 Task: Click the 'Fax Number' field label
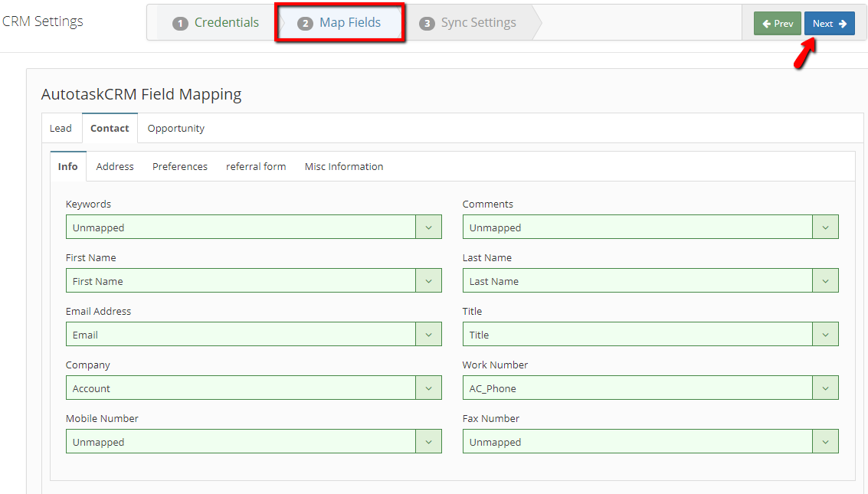click(490, 419)
